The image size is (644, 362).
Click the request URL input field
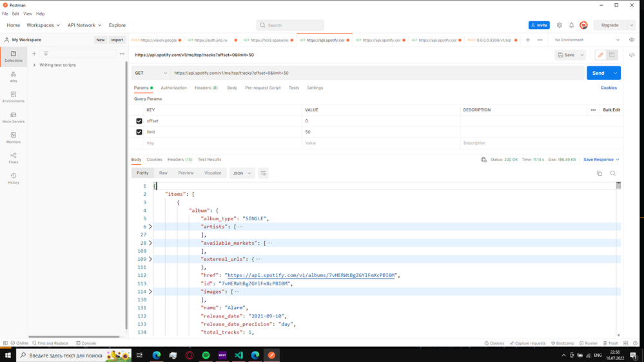tap(377, 73)
